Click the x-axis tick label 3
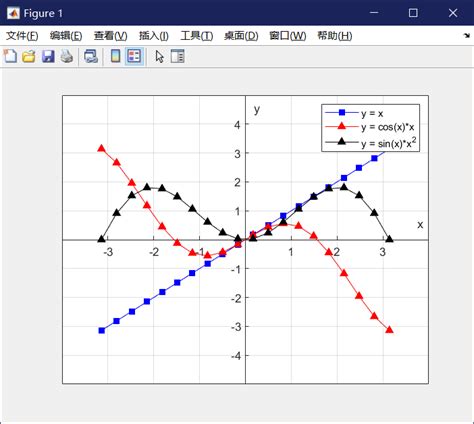 pos(383,252)
